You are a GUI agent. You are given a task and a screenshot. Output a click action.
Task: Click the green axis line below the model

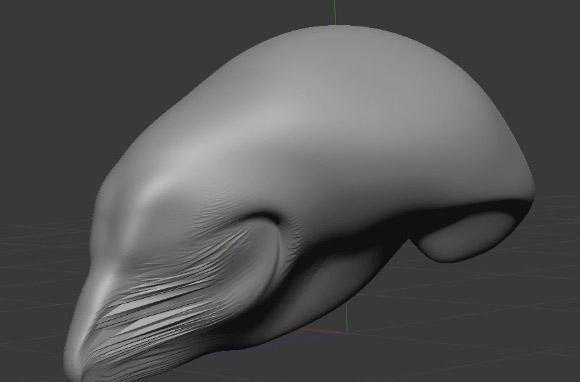pyautogui.click(x=346, y=318)
